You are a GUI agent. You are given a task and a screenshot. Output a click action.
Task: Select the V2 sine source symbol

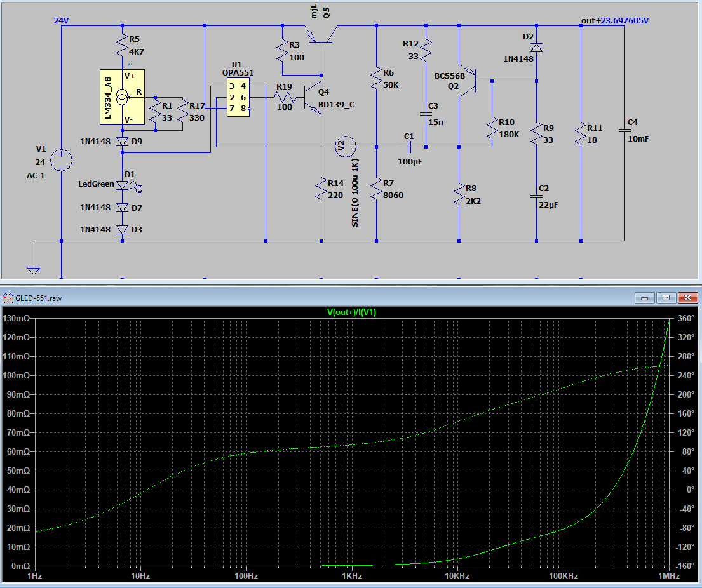345,146
